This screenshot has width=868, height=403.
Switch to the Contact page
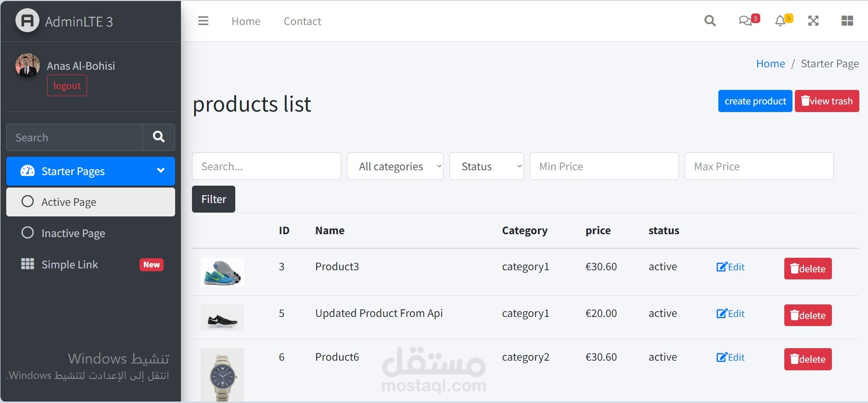click(x=302, y=21)
